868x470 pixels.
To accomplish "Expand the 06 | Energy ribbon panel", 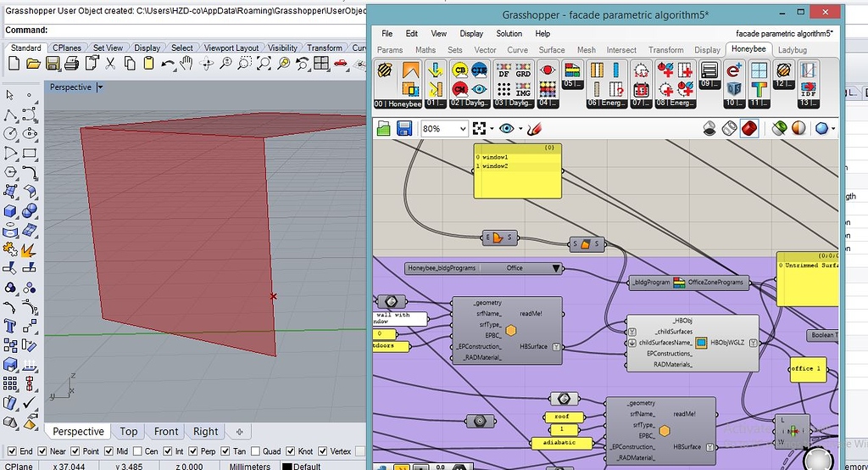I will click(x=607, y=104).
